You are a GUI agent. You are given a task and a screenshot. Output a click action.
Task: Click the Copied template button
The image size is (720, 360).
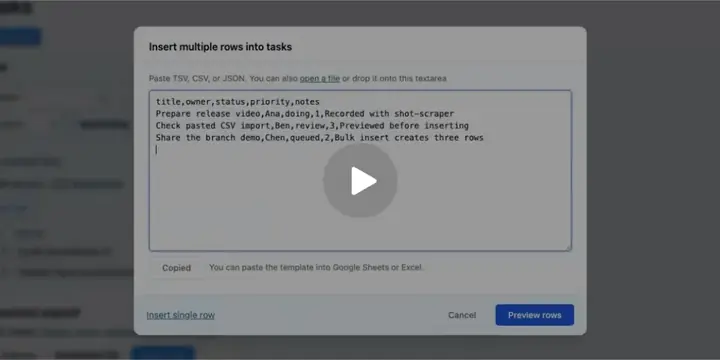176,268
